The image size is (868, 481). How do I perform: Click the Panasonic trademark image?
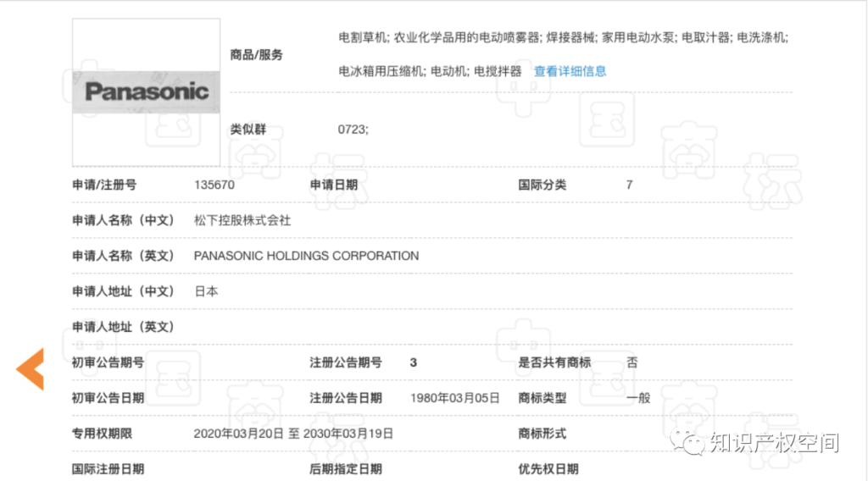click(146, 92)
